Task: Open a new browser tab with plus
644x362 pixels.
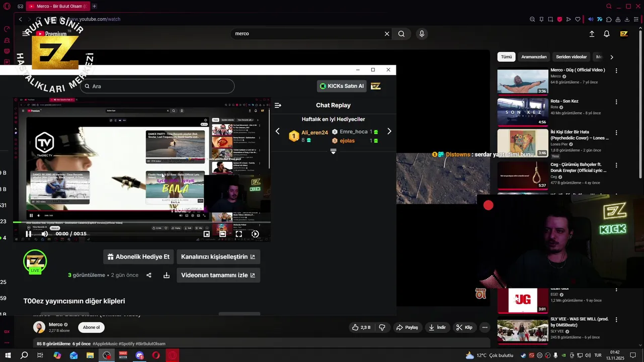Action: (94, 6)
